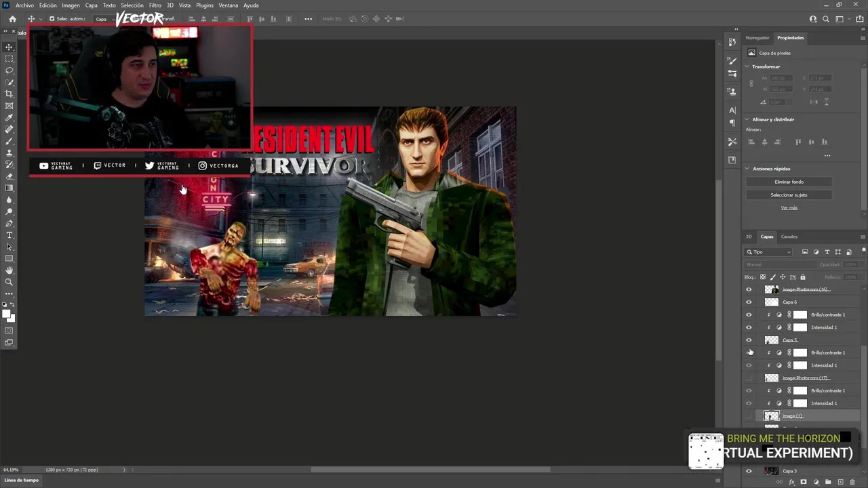Viewport: 868px width, 488px height.
Task: Open the Línea de tiempo panel
Action: click(x=22, y=481)
